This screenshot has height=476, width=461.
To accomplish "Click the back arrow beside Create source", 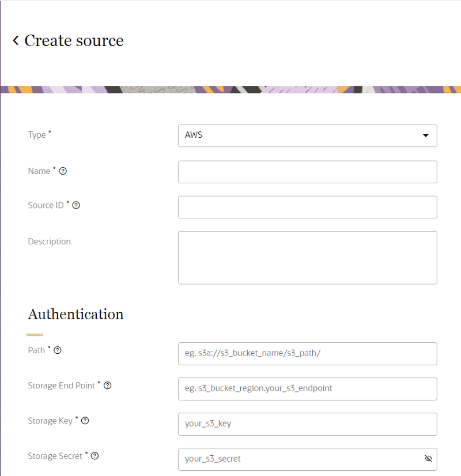I will coord(16,40).
